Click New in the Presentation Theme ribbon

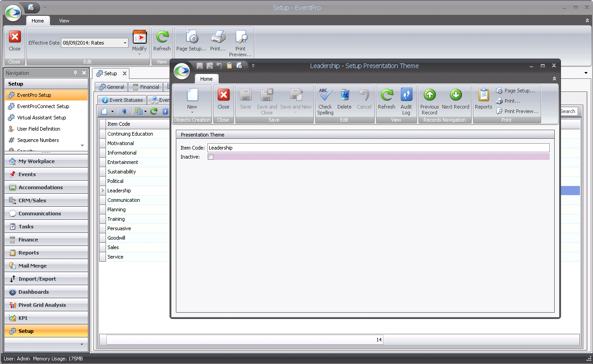[x=192, y=100]
